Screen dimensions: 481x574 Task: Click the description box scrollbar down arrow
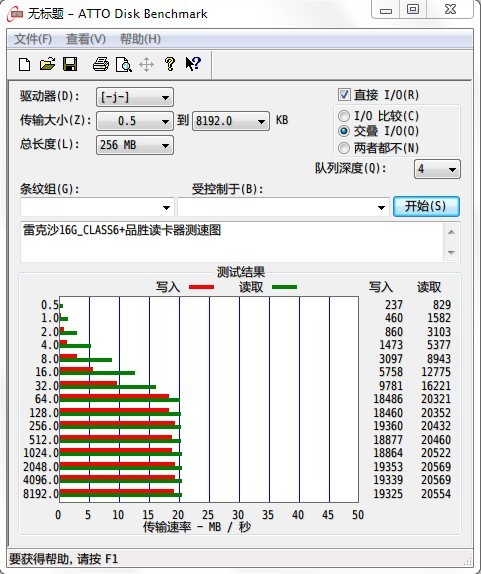pos(451,252)
